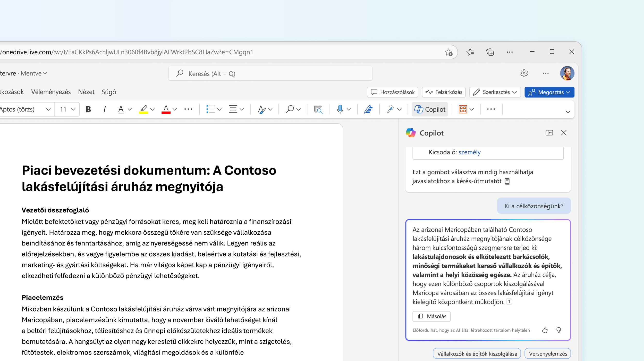Open the Editor pen icon
Image resolution: width=644 pixels, height=361 pixels.
click(368, 109)
